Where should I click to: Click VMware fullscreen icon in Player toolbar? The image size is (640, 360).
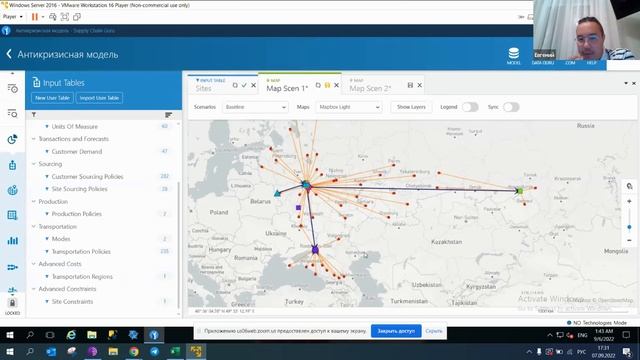(64, 17)
